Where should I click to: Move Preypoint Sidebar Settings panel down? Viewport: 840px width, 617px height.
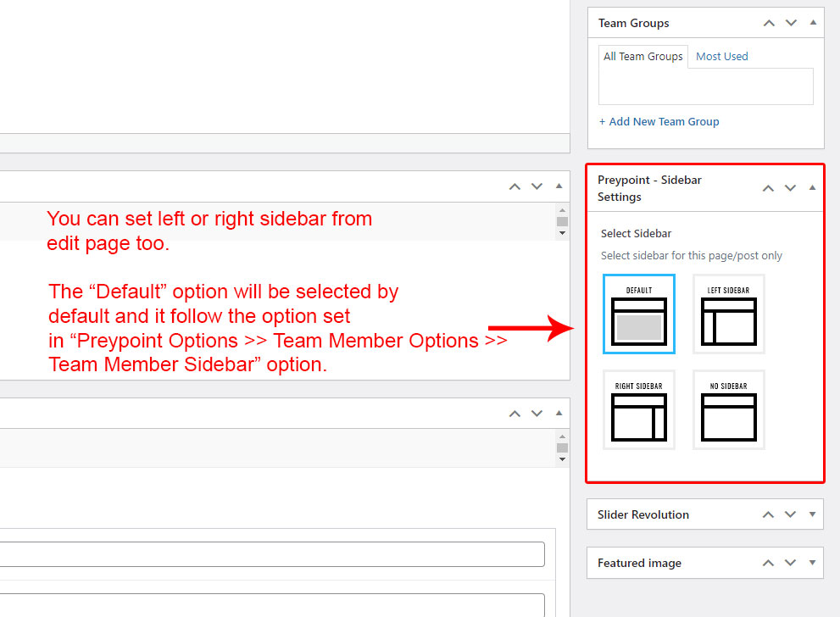[791, 188]
